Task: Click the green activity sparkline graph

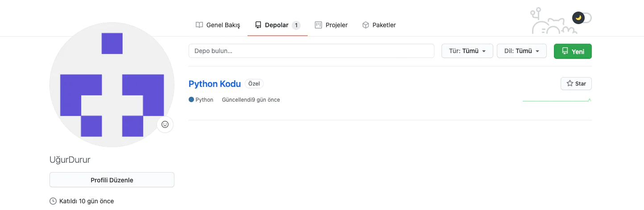Action: click(x=557, y=101)
